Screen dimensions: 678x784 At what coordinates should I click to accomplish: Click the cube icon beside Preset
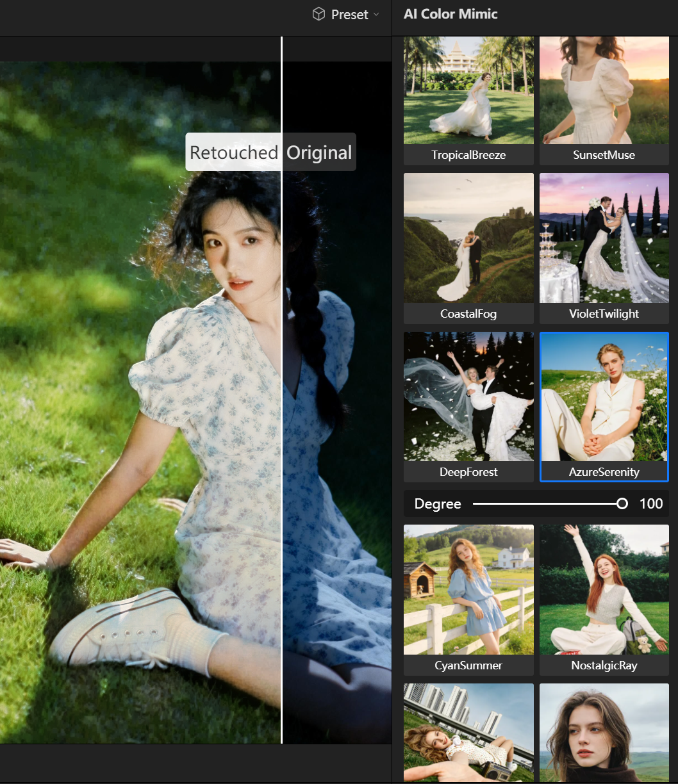coord(318,14)
